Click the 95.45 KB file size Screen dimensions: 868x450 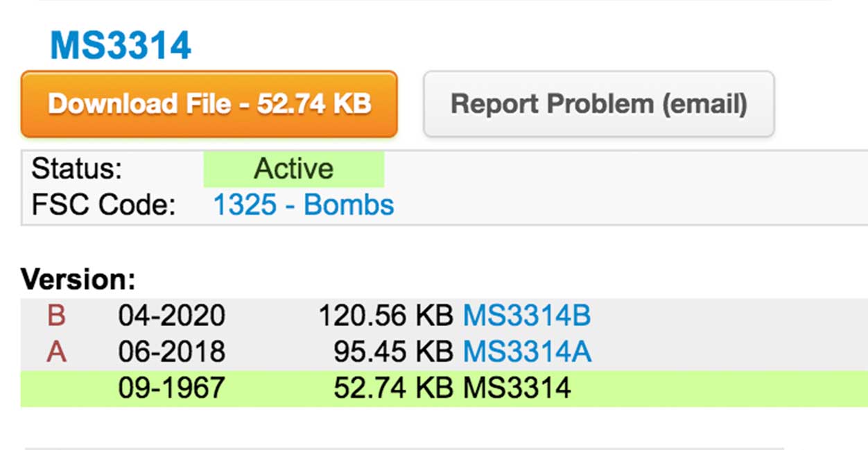(x=393, y=352)
